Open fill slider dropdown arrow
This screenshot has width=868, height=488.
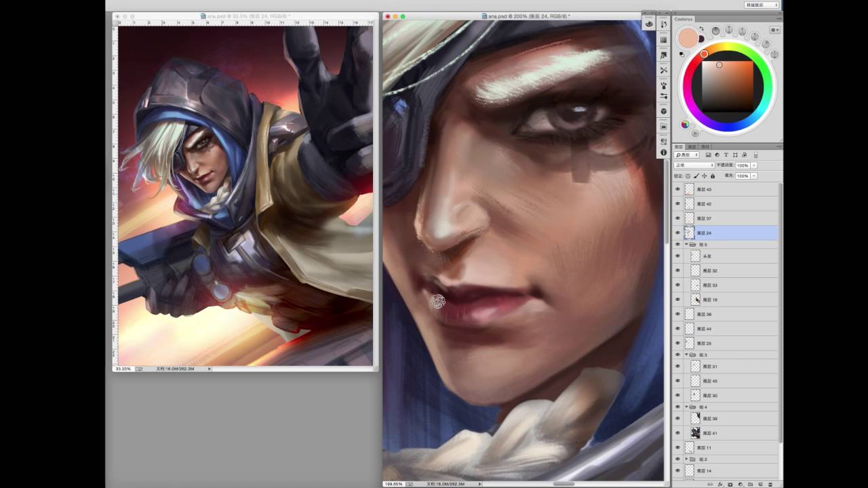[754, 176]
